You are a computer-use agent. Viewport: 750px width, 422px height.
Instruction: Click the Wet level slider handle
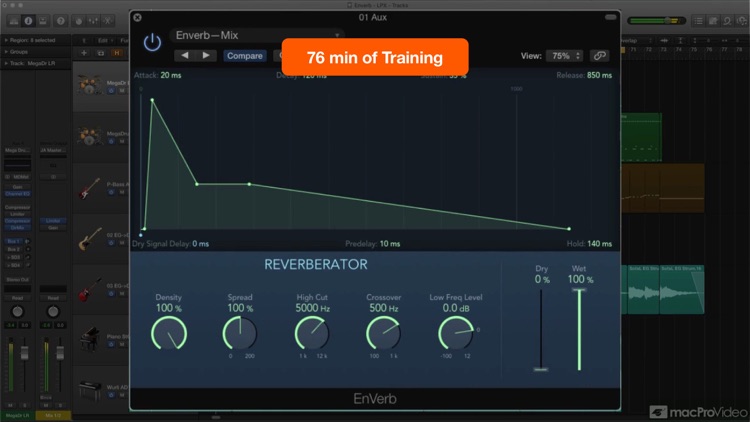pos(579,290)
